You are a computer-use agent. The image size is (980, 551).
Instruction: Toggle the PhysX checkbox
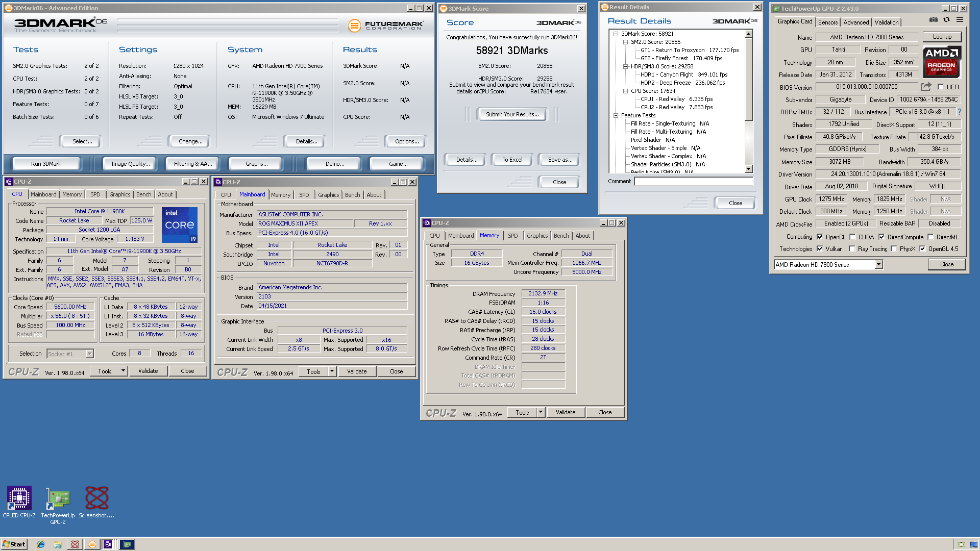point(894,249)
